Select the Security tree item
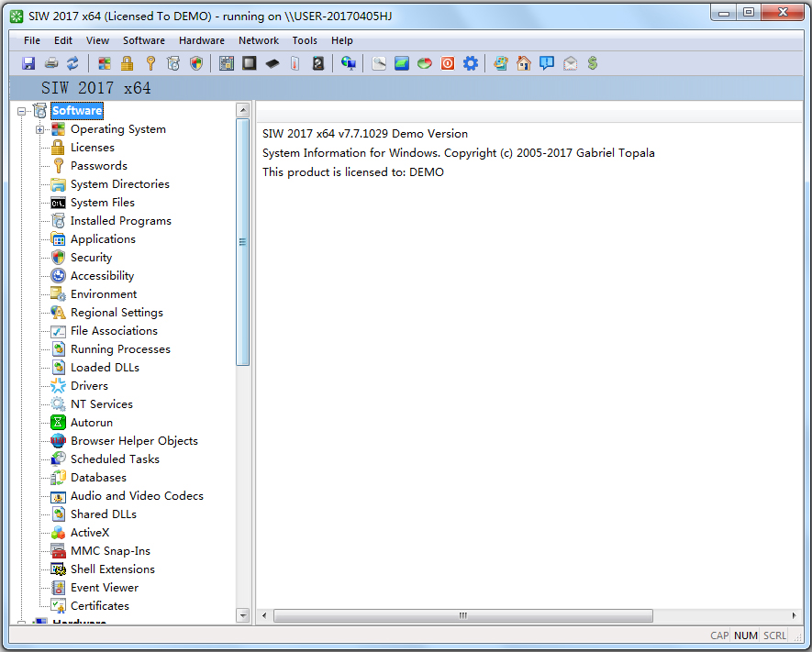Screen dimensions: 812x652 coord(91,258)
